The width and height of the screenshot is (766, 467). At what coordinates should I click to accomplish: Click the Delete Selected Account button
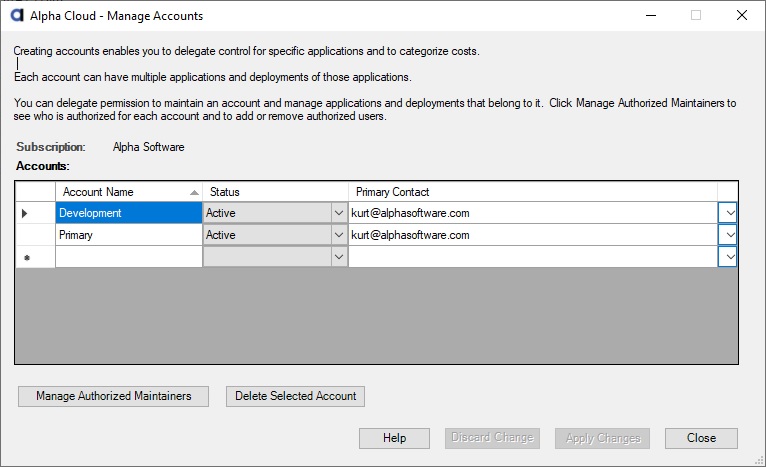(x=295, y=396)
